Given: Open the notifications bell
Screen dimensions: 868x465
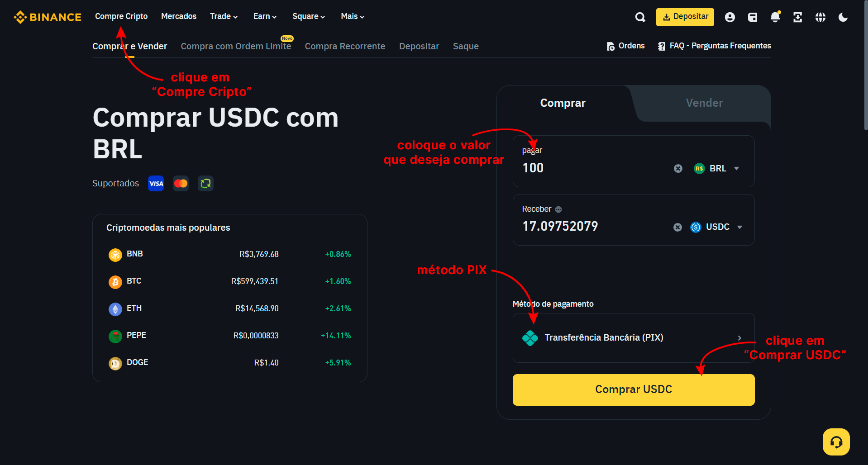Looking at the screenshot, I should (x=775, y=17).
